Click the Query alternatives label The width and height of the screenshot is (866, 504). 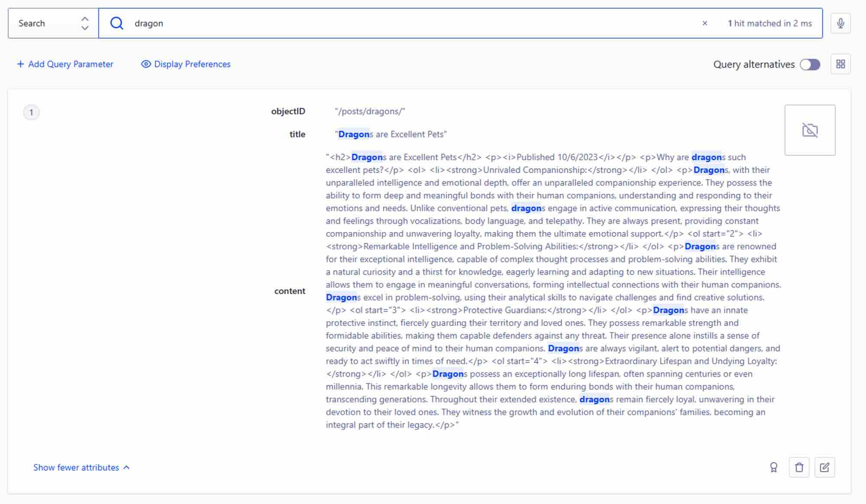point(754,65)
